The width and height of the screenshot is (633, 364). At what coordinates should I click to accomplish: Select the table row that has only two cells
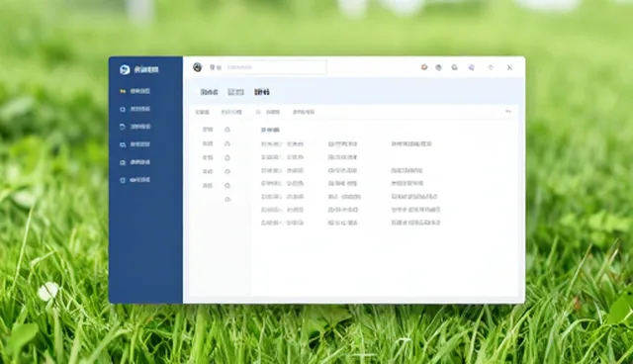coord(309,157)
